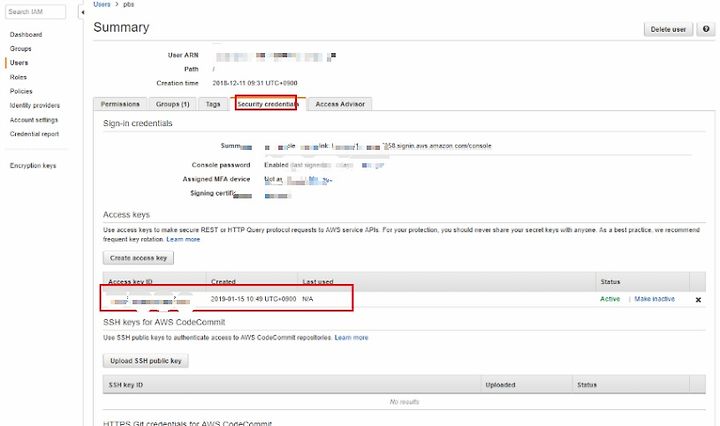Open Identity providers in the sidebar
This screenshot has width=720, height=426.
pos(35,106)
